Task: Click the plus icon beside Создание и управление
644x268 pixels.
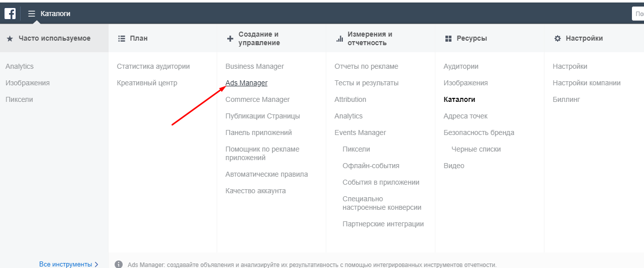Action: 230,39
